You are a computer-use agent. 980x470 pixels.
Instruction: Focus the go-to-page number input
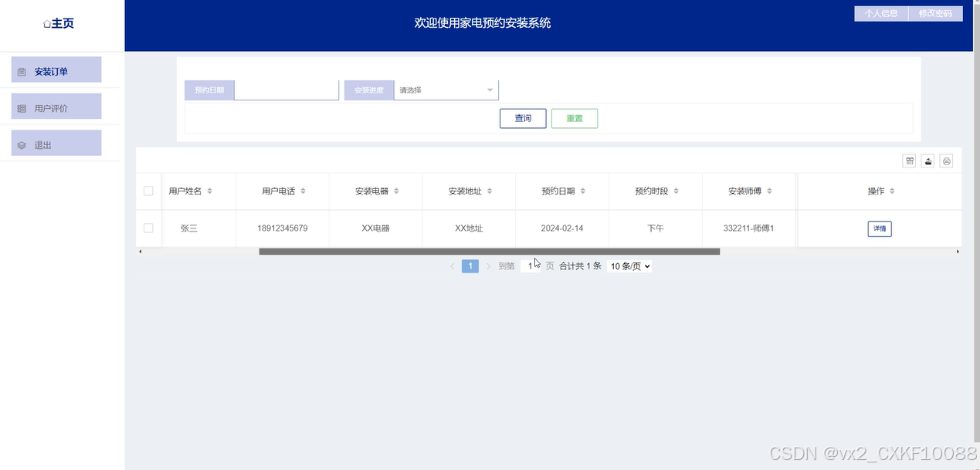click(x=531, y=266)
